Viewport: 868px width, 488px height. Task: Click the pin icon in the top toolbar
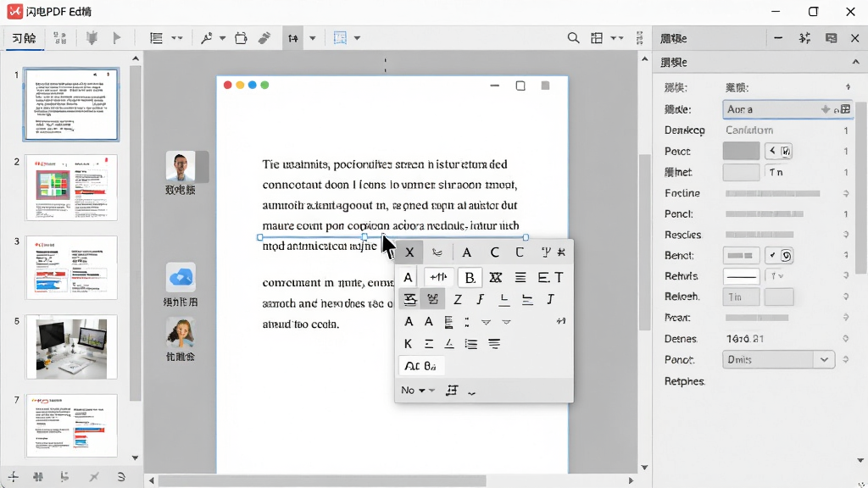point(92,38)
